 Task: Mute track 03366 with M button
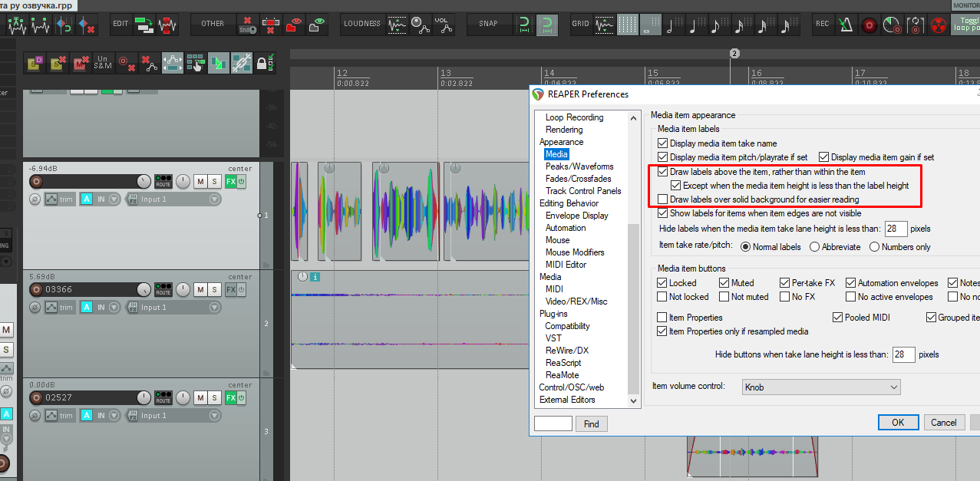[x=200, y=290]
